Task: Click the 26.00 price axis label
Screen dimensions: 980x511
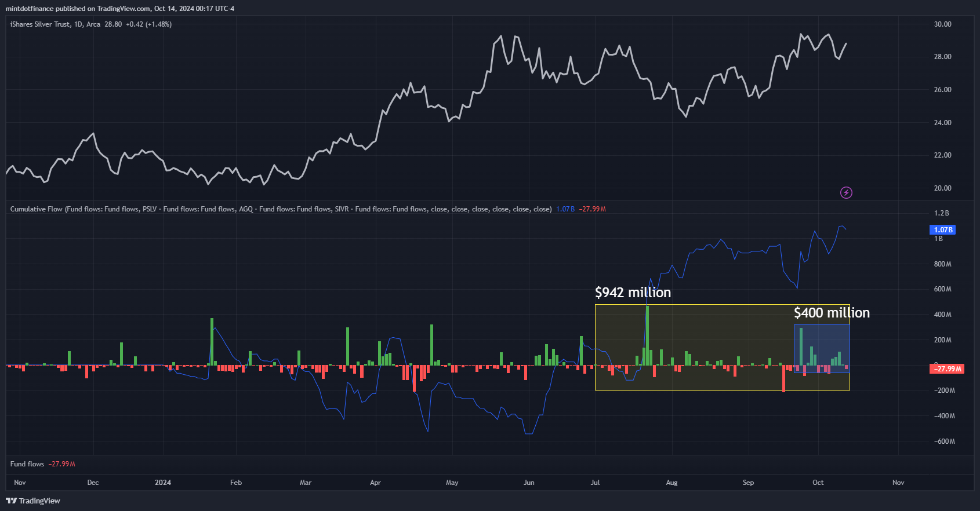Action: 942,90
